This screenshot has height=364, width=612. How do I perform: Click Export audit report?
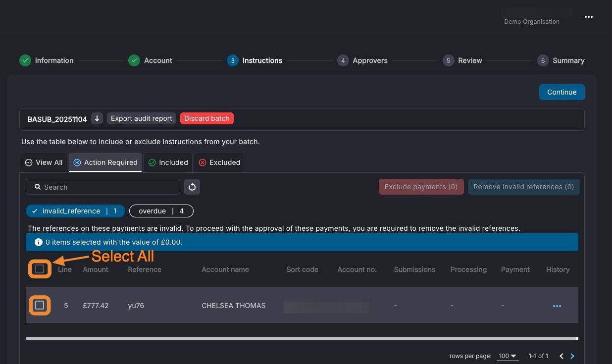(142, 118)
